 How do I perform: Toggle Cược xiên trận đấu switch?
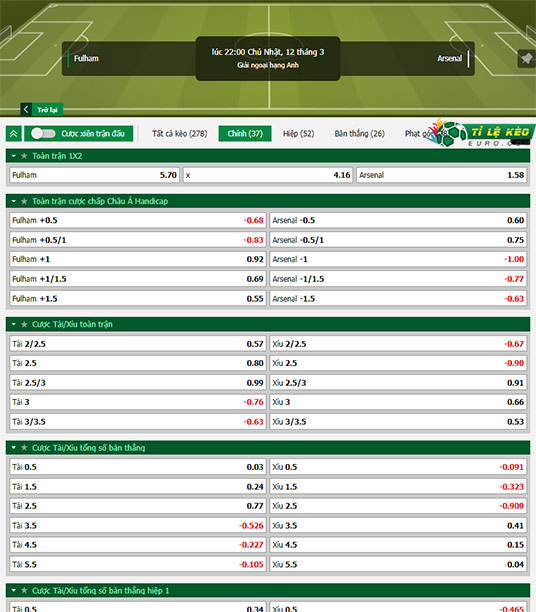click(x=43, y=133)
